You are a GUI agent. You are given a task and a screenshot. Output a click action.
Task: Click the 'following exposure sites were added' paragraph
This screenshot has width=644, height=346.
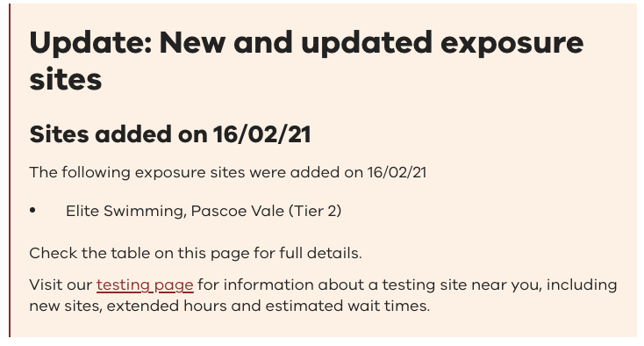point(228,172)
